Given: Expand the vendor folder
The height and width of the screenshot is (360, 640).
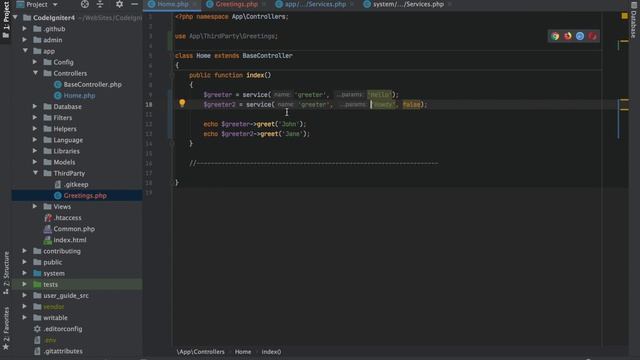Looking at the screenshot, I should (x=25, y=307).
